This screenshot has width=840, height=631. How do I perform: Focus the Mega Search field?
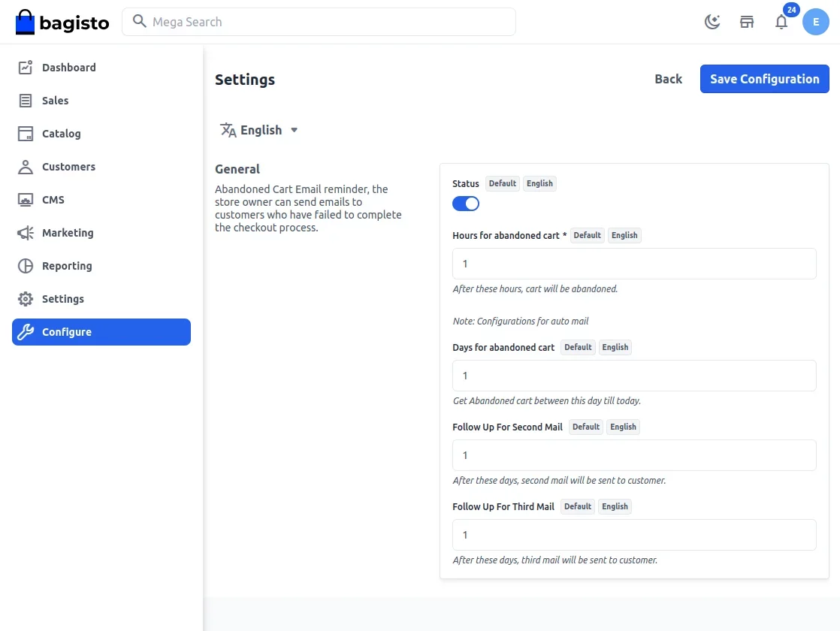pos(319,22)
